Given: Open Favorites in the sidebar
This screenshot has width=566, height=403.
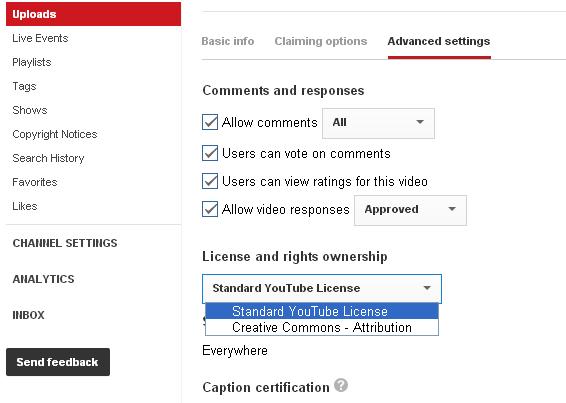Looking at the screenshot, I should point(35,182).
